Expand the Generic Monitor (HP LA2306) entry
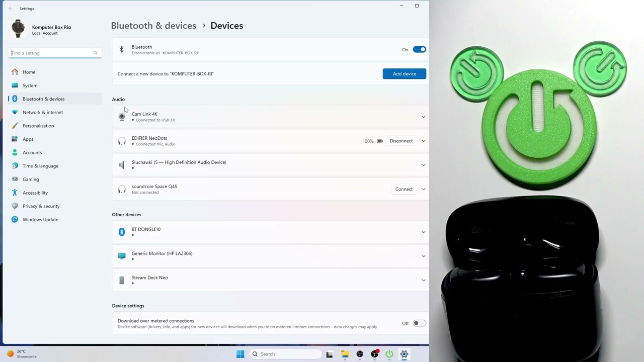Image resolution: width=644 pixels, height=362 pixels. (423, 256)
